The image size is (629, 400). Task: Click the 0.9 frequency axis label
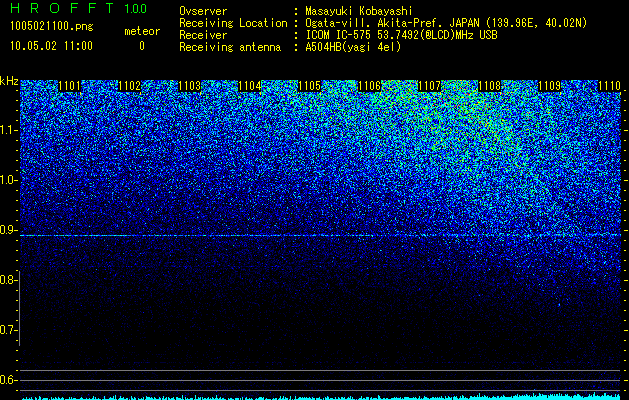point(7,230)
